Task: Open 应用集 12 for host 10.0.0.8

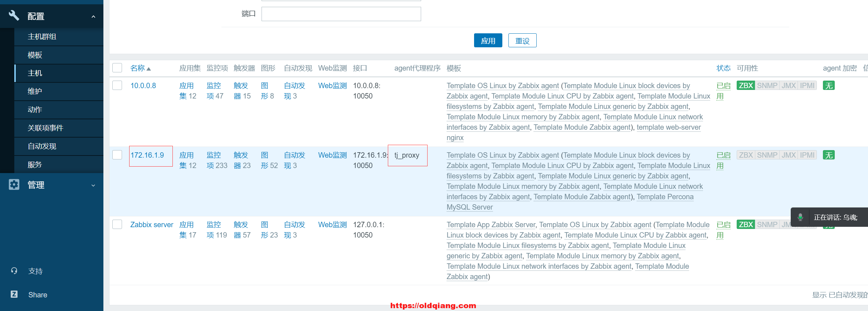Action: coord(188,91)
